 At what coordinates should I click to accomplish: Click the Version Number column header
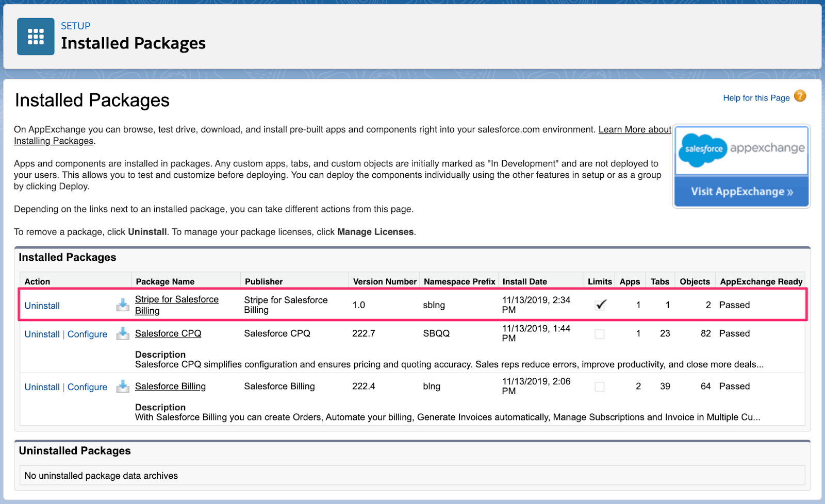pyautogui.click(x=385, y=281)
